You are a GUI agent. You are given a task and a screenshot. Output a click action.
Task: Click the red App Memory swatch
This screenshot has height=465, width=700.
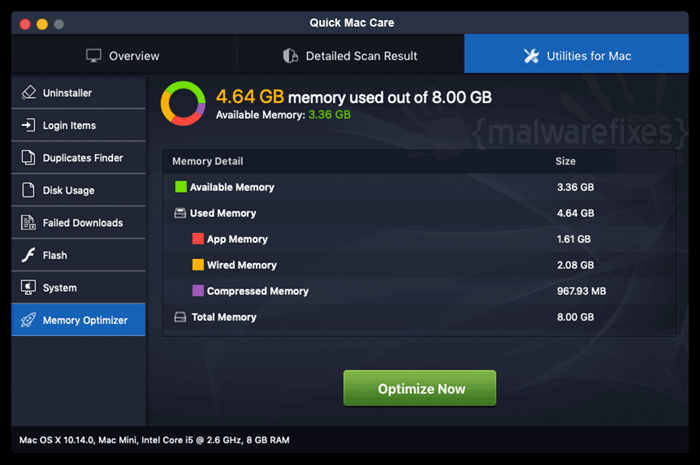click(x=198, y=239)
